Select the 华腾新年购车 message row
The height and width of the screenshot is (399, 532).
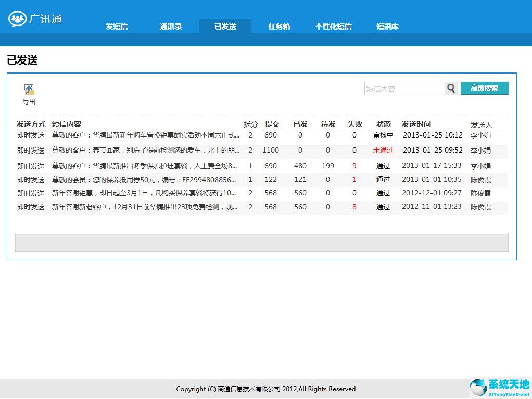tap(141, 135)
